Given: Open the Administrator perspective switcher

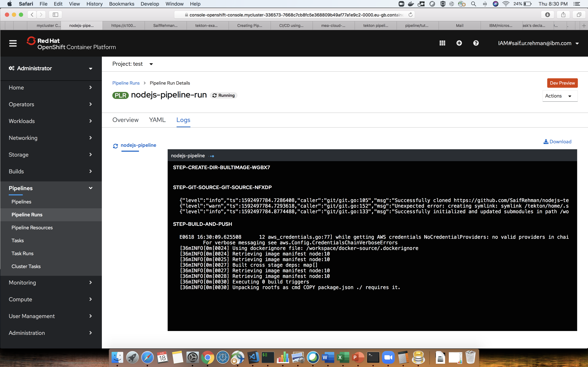Looking at the screenshot, I should click(x=51, y=69).
